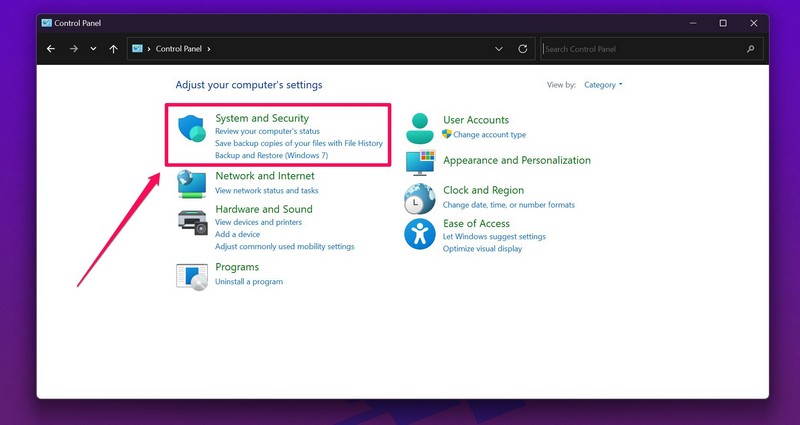Select Change account type link
The image size is (800, 425).
(x=489, y=134)
